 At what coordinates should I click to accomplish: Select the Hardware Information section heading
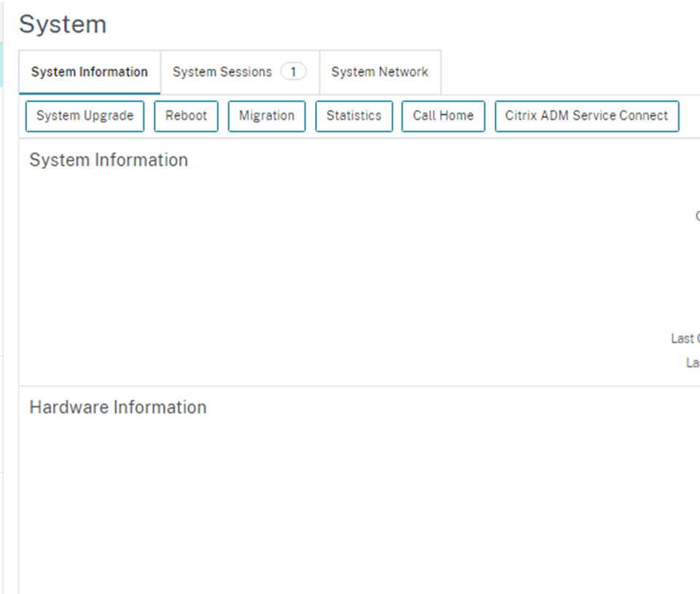(x=118, y=407)
